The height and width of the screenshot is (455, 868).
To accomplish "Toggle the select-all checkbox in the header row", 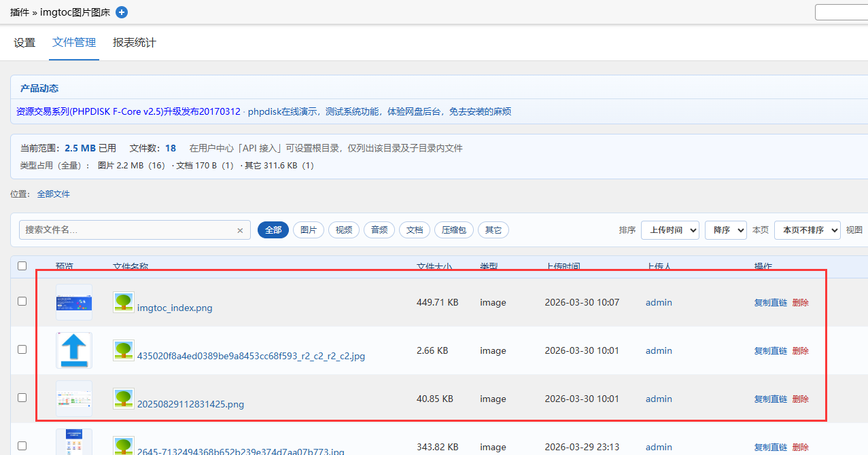I will (22, 266).
